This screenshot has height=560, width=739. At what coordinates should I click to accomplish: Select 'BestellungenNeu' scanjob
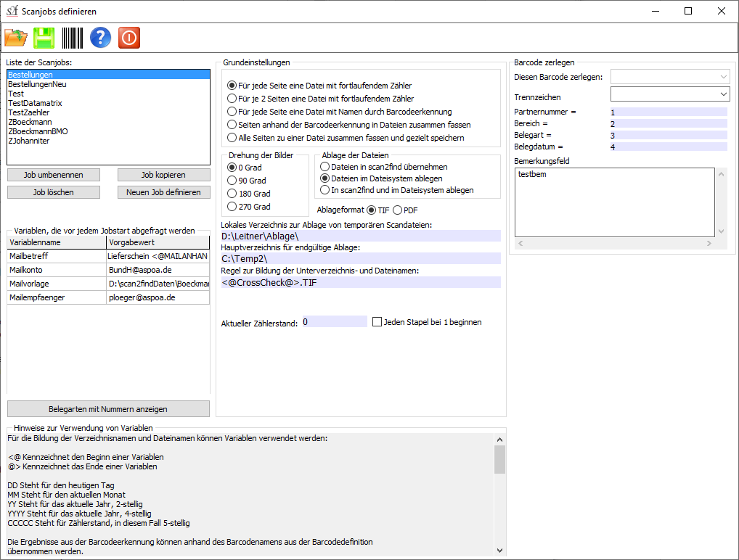click(x=108, y=84)
